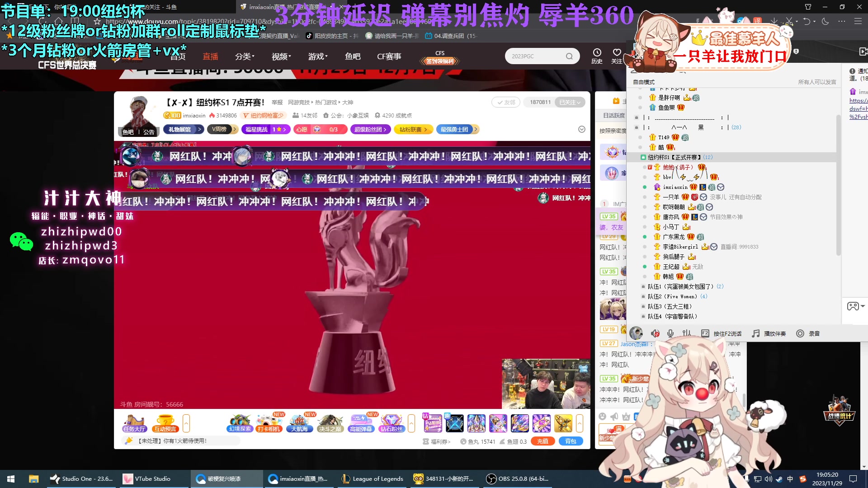Click the volume icon in system tray
This screenshot has width=868, height=488.
tap(768, 479)
